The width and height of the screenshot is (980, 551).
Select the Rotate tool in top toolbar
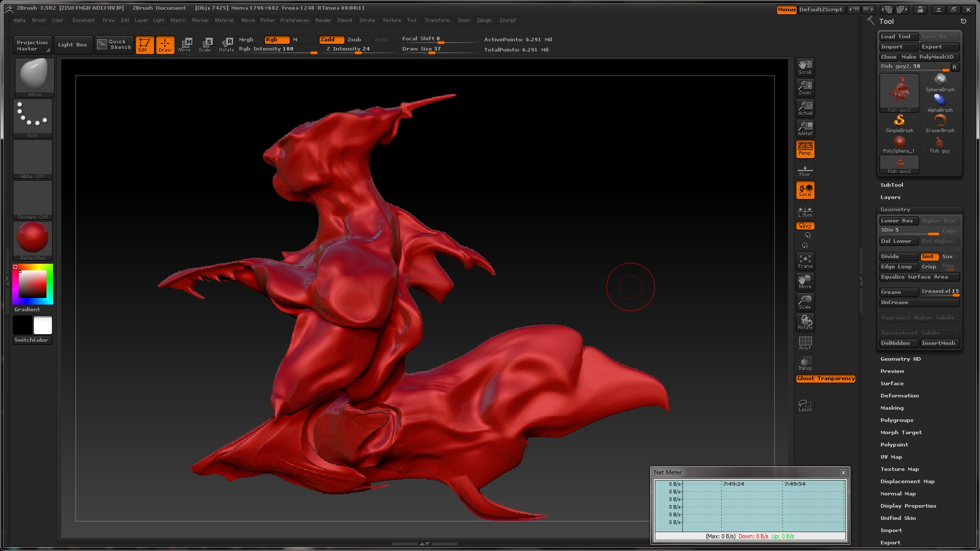click(x=226, y=44)
